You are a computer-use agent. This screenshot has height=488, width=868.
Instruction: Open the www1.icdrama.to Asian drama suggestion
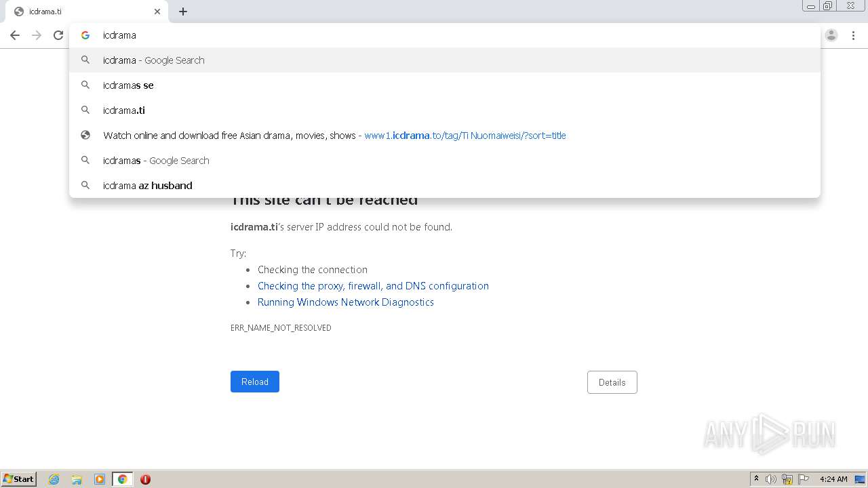tap(444, 136)
